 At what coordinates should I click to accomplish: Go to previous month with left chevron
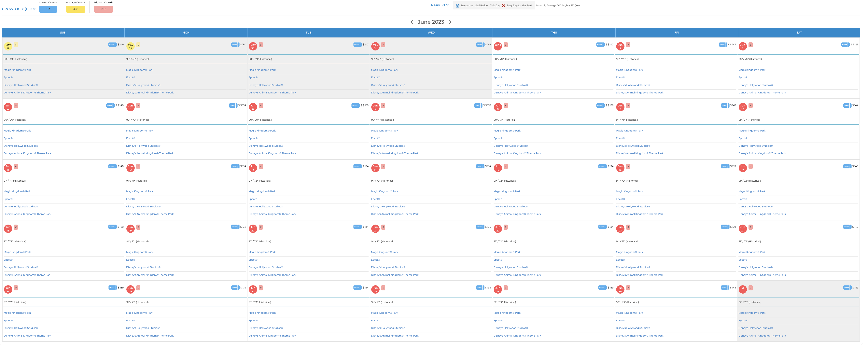[412, 22]
